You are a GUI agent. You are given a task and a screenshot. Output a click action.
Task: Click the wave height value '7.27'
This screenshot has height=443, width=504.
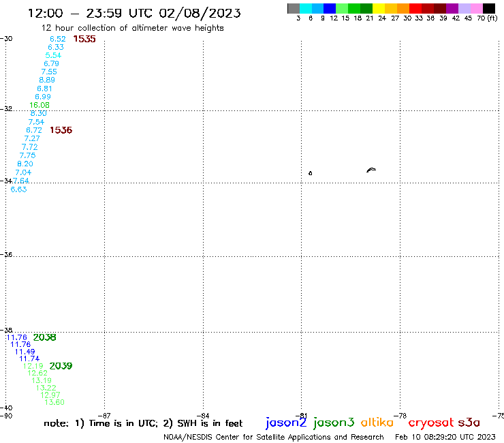[x=32, y=138]
